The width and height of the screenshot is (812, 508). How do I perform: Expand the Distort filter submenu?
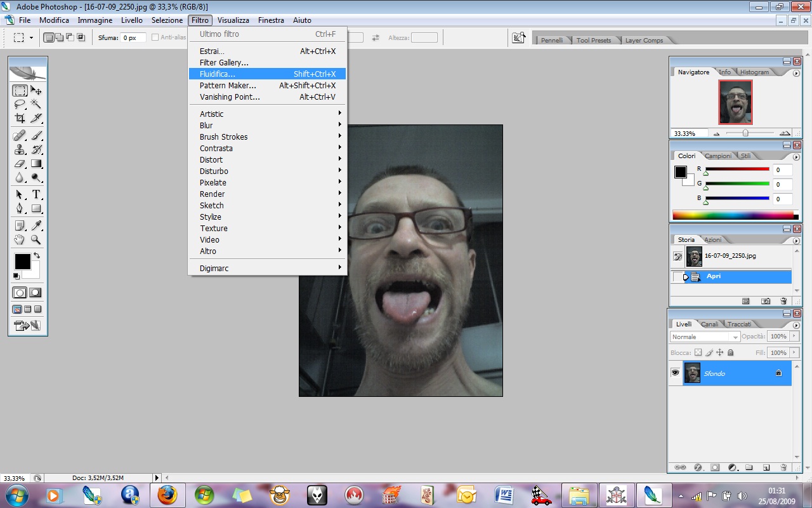(267, 159)
